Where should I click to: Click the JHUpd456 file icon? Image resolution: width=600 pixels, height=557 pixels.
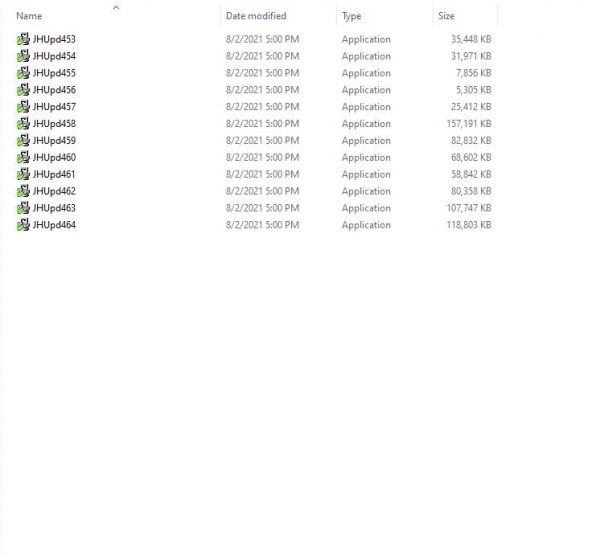(23, 90)
